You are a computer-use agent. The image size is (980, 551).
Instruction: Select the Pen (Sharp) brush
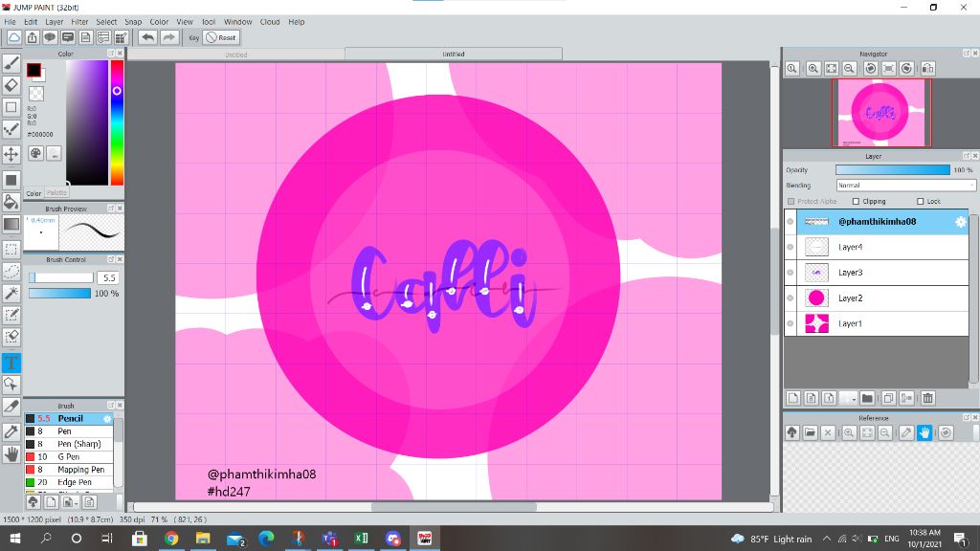coord(69,444)
